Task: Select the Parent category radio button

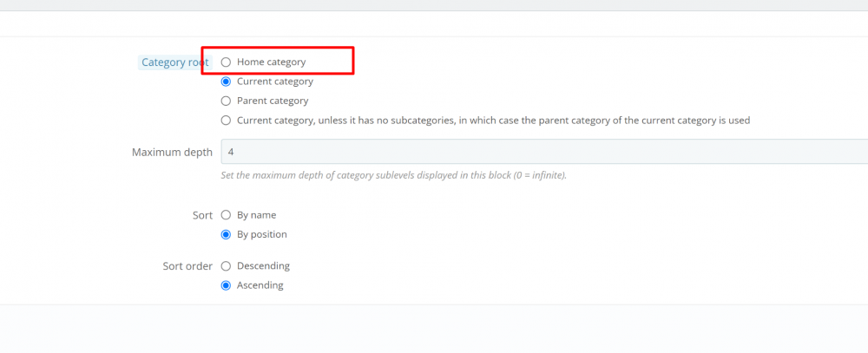Action: (226, 101)
